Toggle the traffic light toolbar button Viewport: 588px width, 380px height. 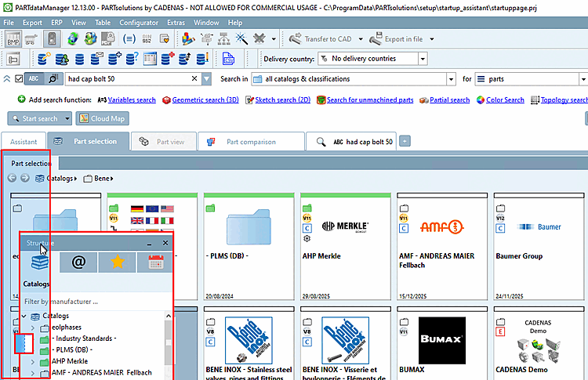pyautogui.click(x=52, y=39)
